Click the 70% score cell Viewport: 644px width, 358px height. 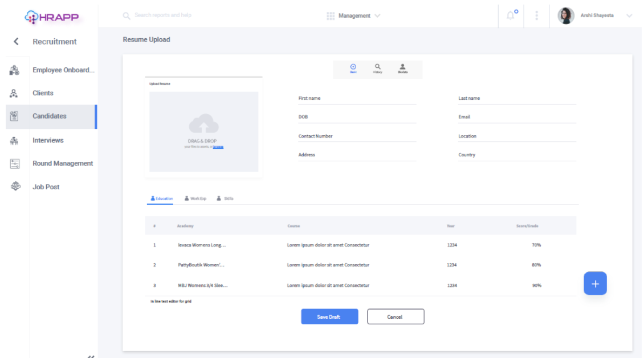(x=536, y=245)
